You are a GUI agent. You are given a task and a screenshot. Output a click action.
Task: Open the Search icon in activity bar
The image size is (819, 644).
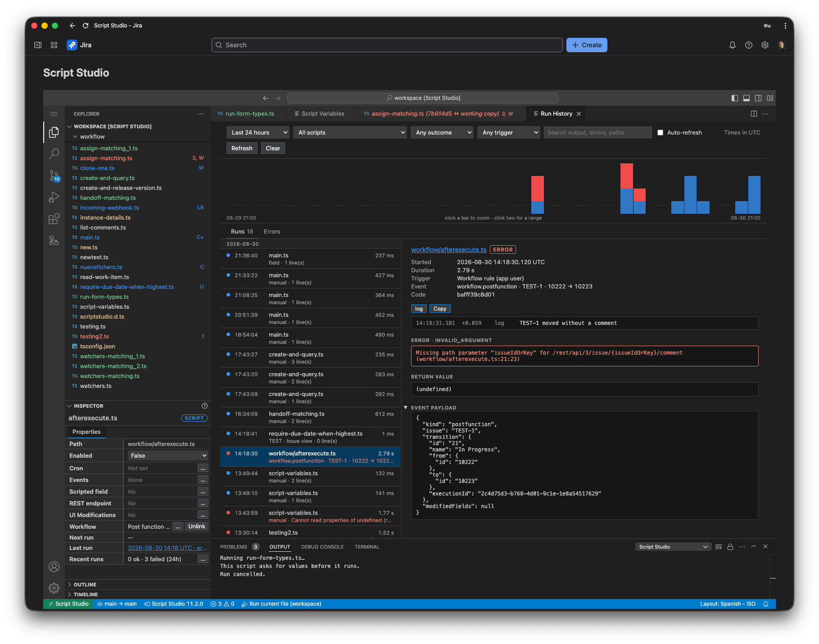point(54,153)
